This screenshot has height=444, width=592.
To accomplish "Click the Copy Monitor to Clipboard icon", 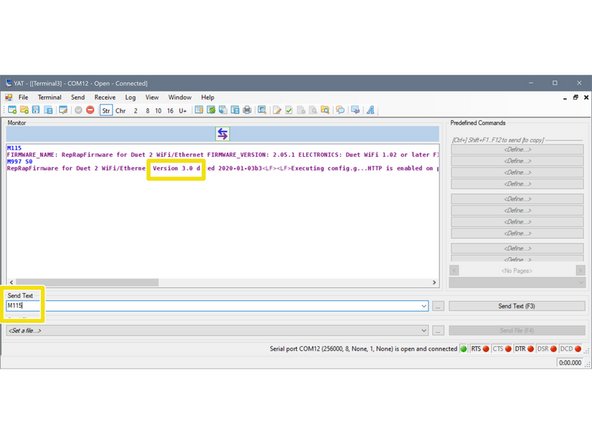I will click(x=223, y=110).
